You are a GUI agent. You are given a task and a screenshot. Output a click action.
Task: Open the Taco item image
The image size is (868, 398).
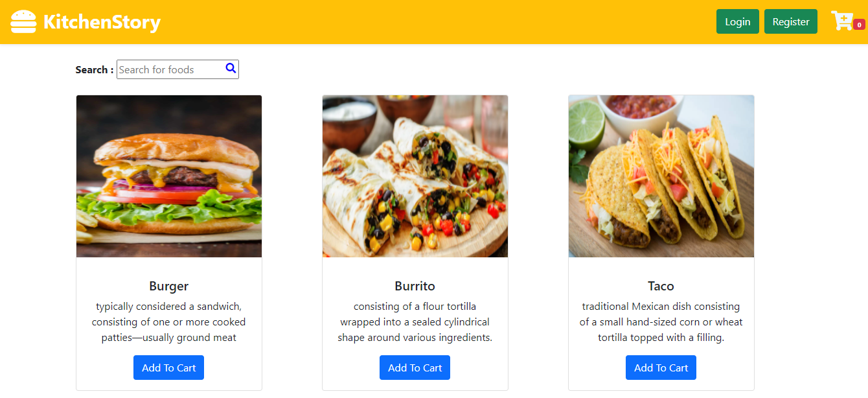[x=661, y=176]
